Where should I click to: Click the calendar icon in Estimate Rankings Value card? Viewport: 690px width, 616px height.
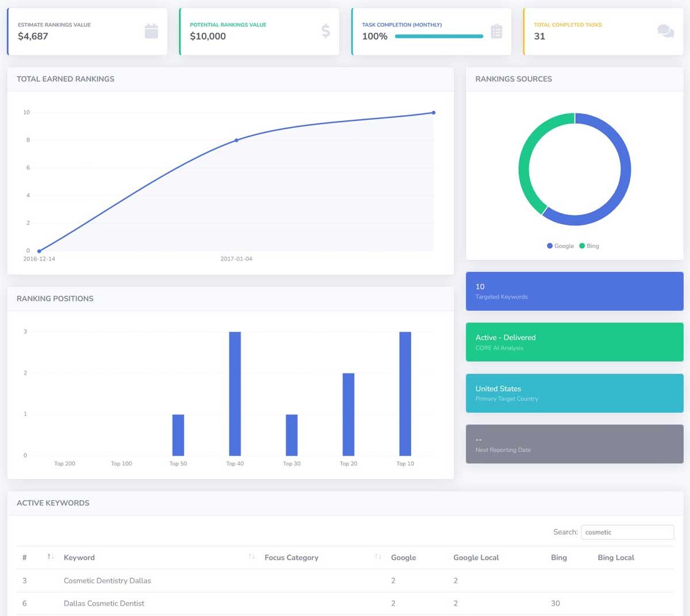[x=151, y=31]
